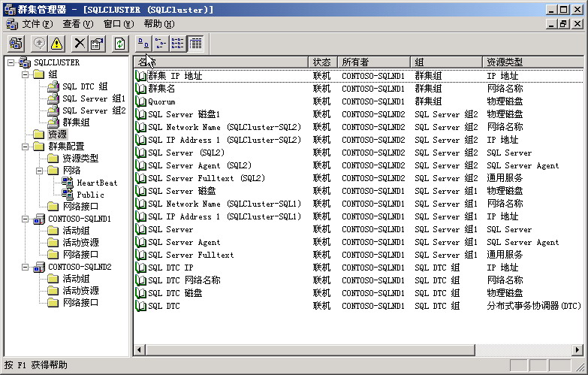Collapse the CONTOSO-SQLND2 node
Viewport: 588px width, 375px height.
point(25,267)
